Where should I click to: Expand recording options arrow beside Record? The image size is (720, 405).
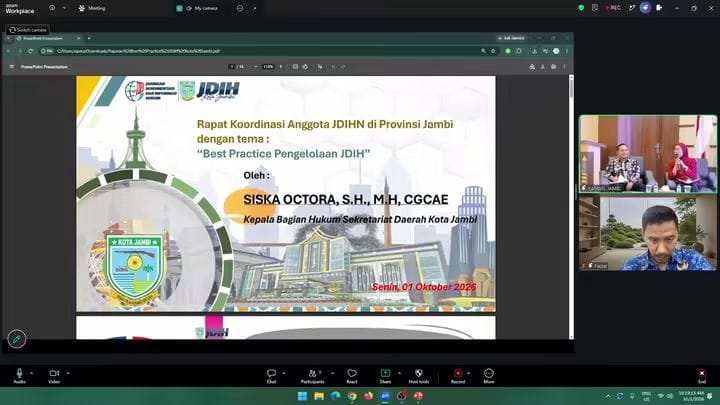tap(468, 373)
